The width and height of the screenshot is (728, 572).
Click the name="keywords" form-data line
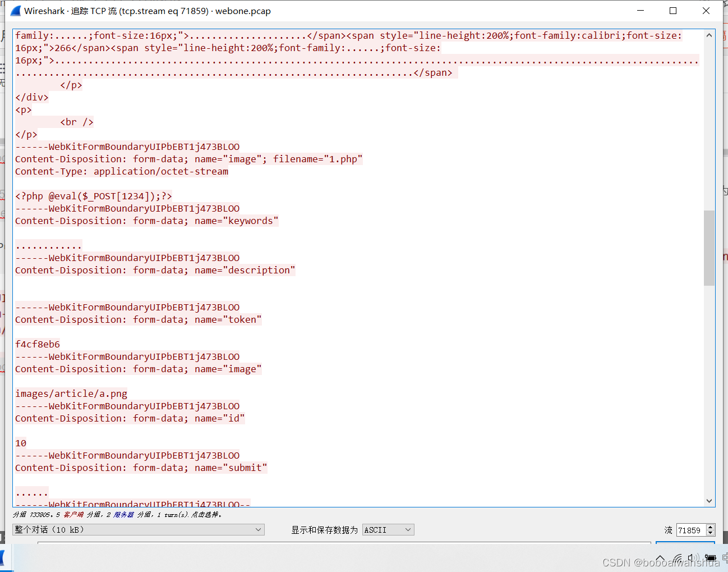(147, 221)
